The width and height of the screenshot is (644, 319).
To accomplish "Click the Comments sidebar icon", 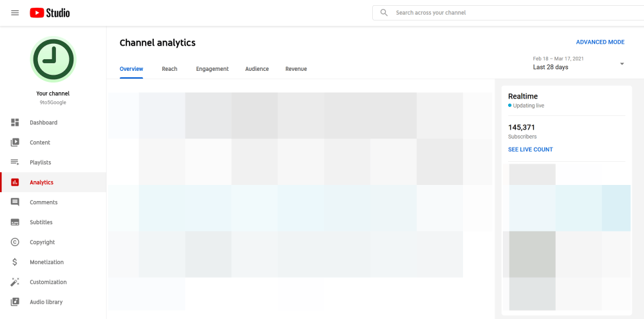I will (15, 202).
